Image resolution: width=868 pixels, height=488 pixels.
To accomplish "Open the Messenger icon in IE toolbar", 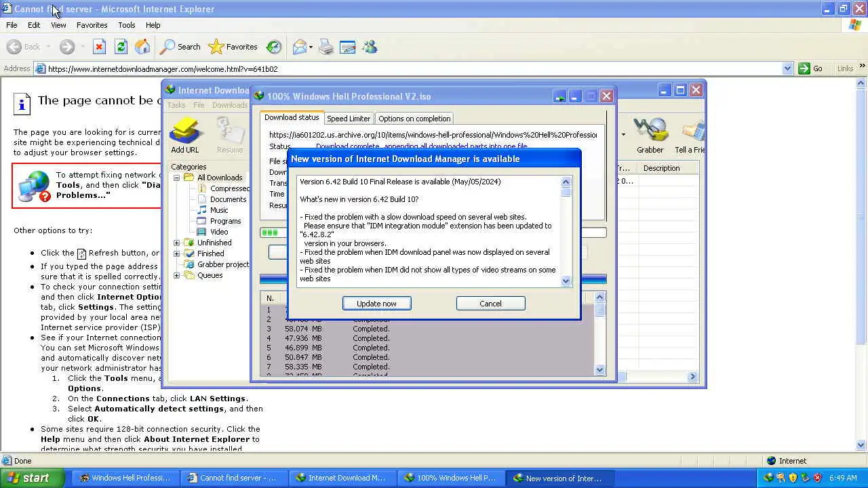I will coord(370,47).
